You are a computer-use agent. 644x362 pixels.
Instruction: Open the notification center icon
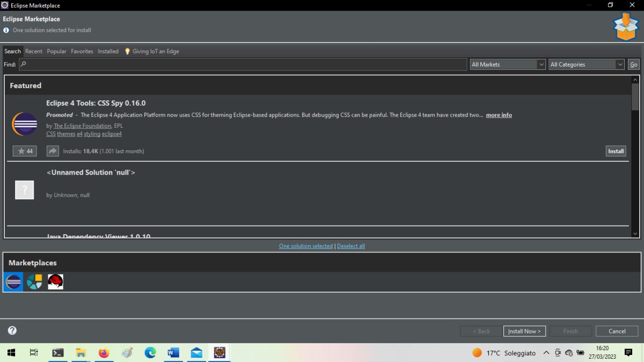tap(628, 352)
